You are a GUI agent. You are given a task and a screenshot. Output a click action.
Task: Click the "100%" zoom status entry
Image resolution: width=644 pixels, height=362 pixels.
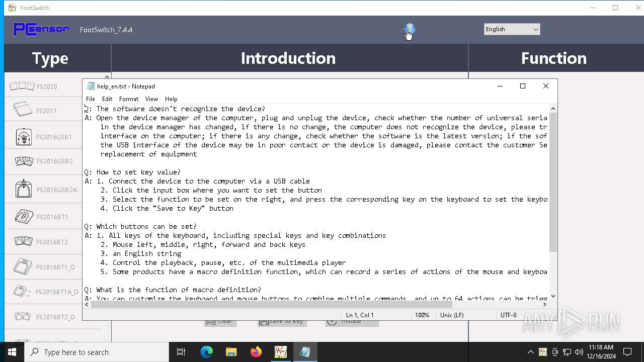(422, 315)
